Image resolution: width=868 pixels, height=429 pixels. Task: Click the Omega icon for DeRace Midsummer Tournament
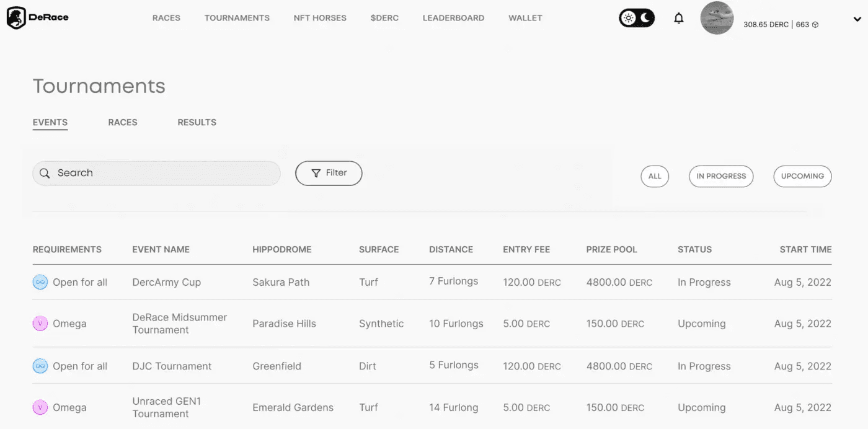(40, 324)
